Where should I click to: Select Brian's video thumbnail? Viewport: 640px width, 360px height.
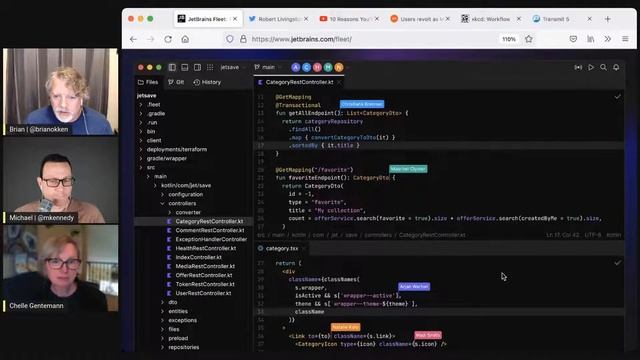tap(60, 91)
